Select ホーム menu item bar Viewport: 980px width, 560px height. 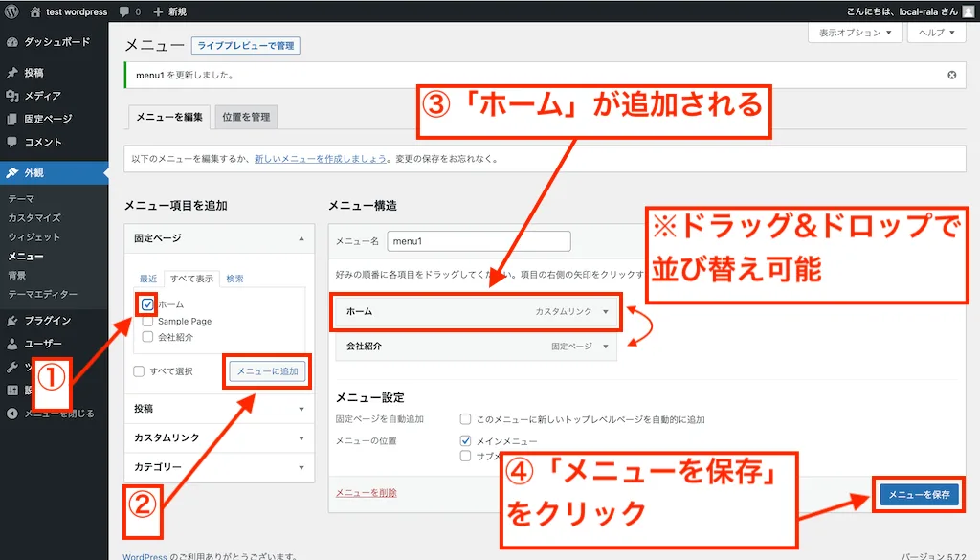[x=477, y=311]
